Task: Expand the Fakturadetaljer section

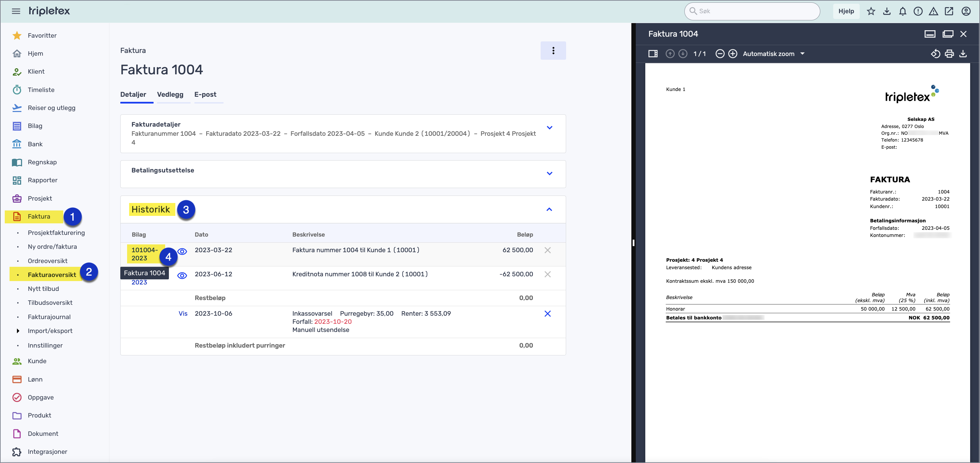Action: click(x=549, y=128)
